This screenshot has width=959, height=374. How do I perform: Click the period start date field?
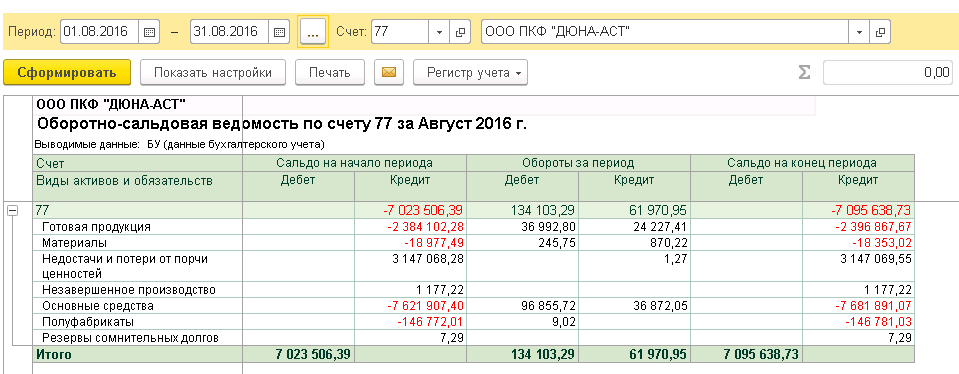(100, 32)
